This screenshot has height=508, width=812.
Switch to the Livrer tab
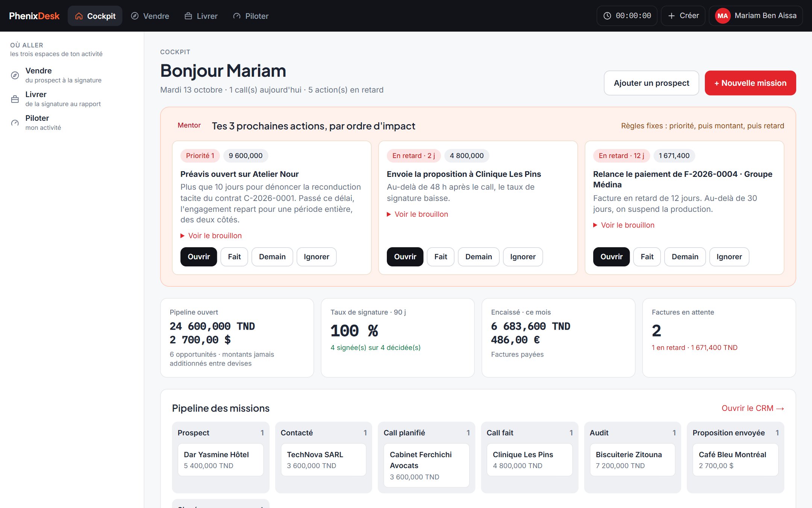pos(201,16)
